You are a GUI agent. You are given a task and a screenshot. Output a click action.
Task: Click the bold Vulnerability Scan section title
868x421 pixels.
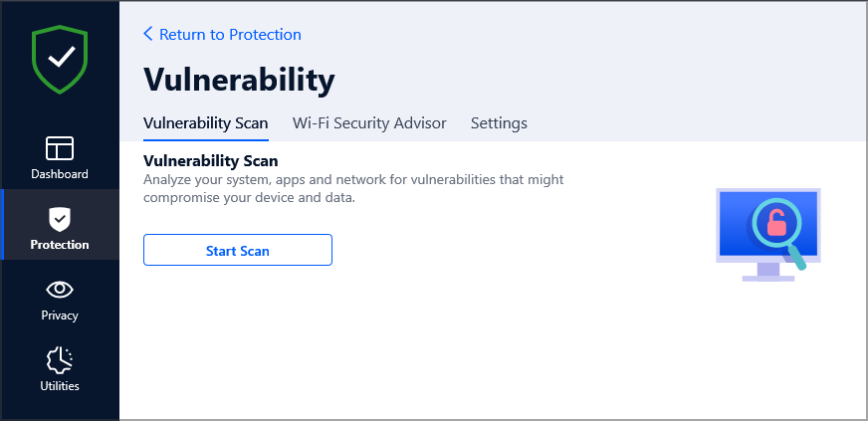pos(210,159)
